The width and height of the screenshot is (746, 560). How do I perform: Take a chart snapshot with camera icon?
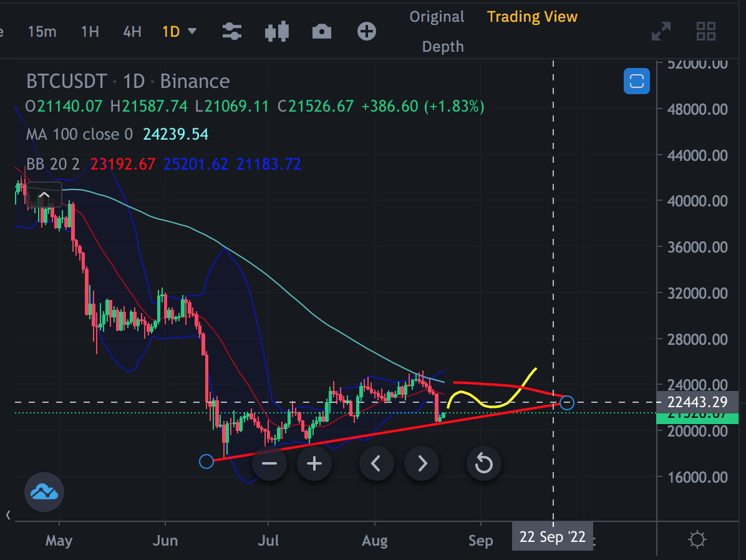click(322, 32)
